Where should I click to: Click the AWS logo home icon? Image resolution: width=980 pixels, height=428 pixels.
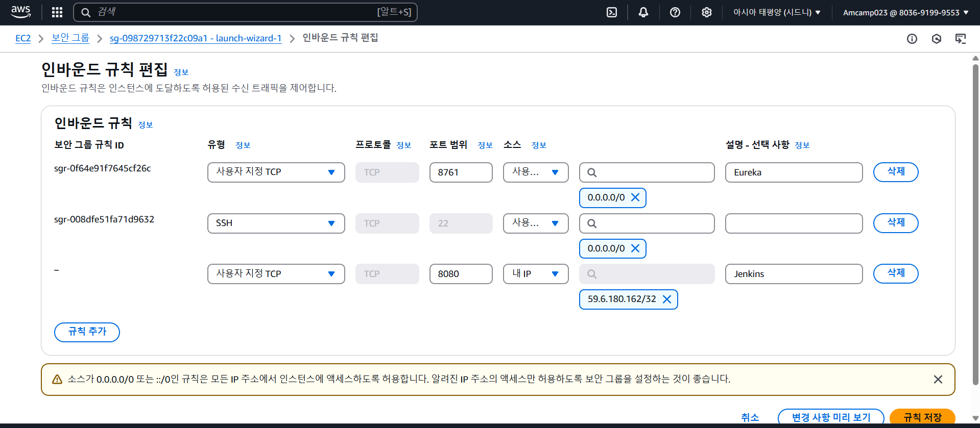click(x=21, y=12)
